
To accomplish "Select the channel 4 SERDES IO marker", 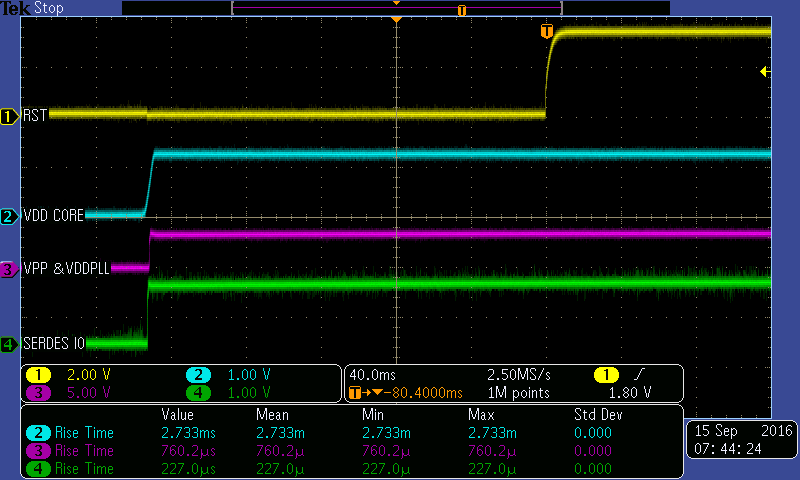I will point(9,344).
